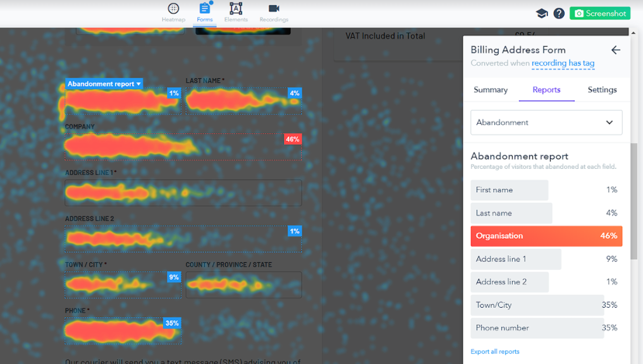643x364 pixels.
Task: Select the Address line 2 report row
Action: [x=546, y=282]
